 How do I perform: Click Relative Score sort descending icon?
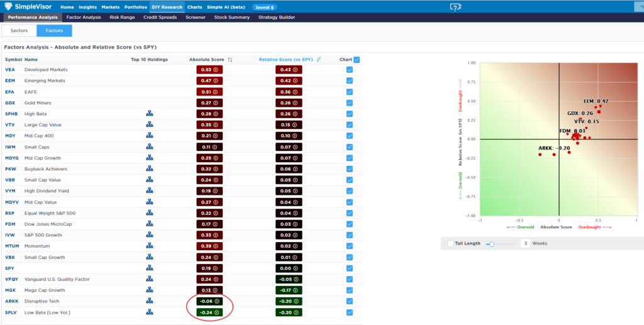click(x=319, y=60)
